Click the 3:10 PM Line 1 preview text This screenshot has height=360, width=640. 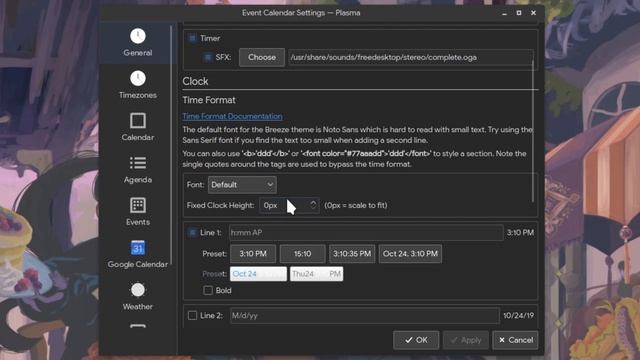(520, 233)
